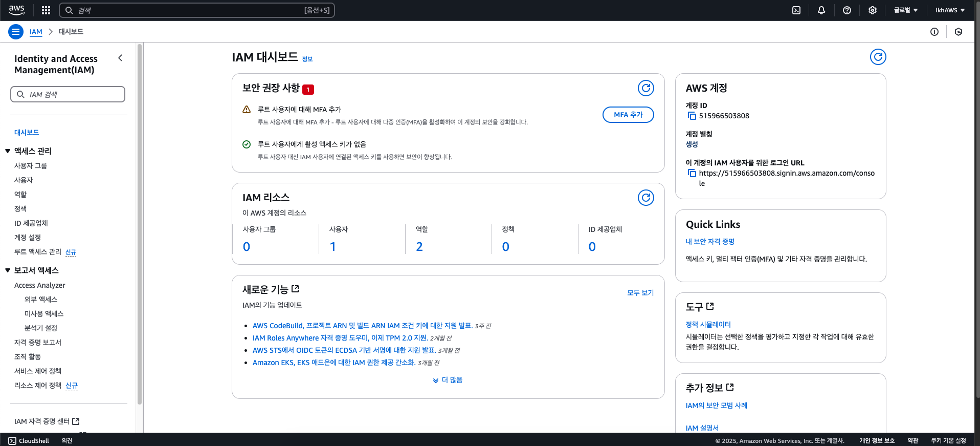
Task: Expand 더 많음 feature updates
Action: (448, 380)
